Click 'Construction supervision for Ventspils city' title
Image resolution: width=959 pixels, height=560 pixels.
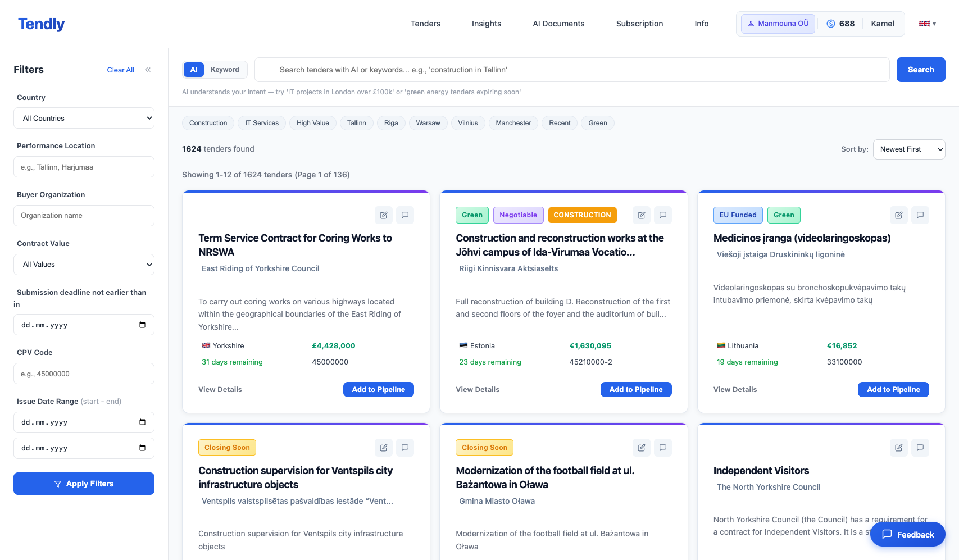296,477
